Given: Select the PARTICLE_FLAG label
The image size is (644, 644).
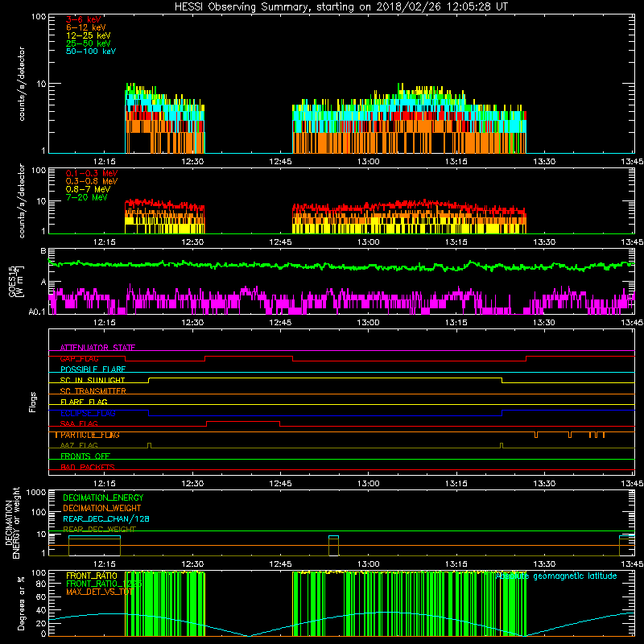Looking at the screenshot, I should click(90, 435).
